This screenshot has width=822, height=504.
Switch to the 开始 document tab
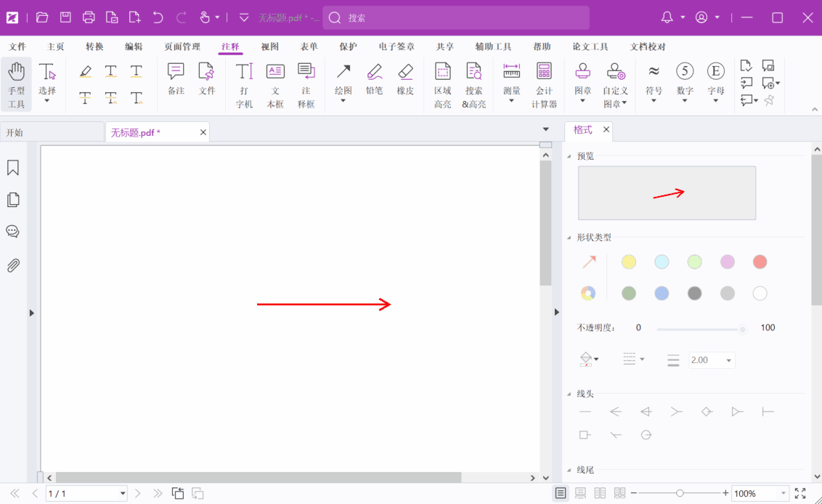[51, 132]
